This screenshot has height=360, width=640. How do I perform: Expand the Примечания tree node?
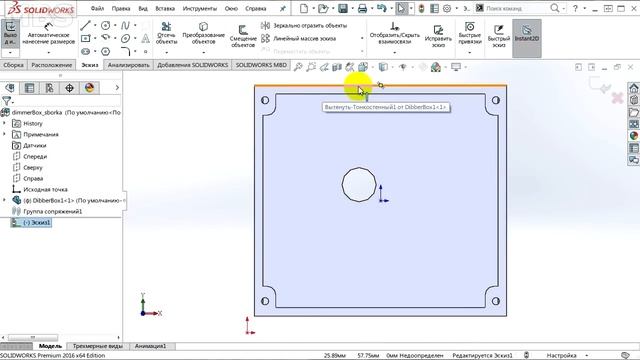(x=4, y=134)
